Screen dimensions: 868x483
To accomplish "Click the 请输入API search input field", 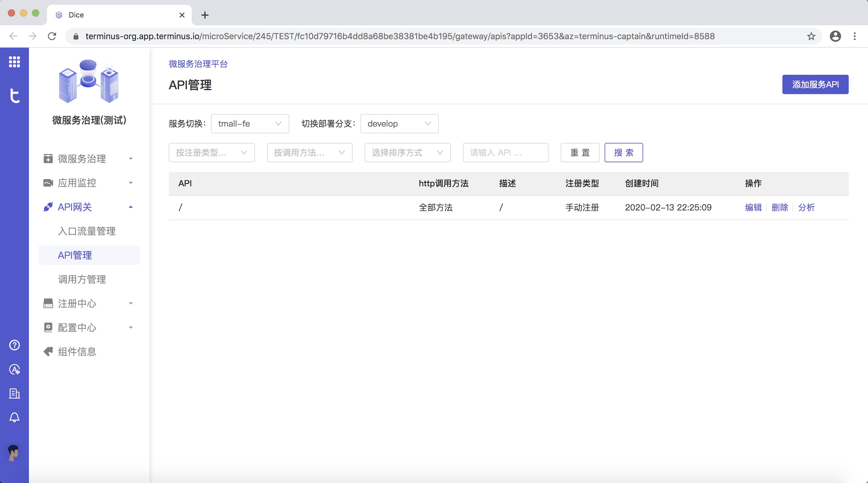I will tap(505, 153).
